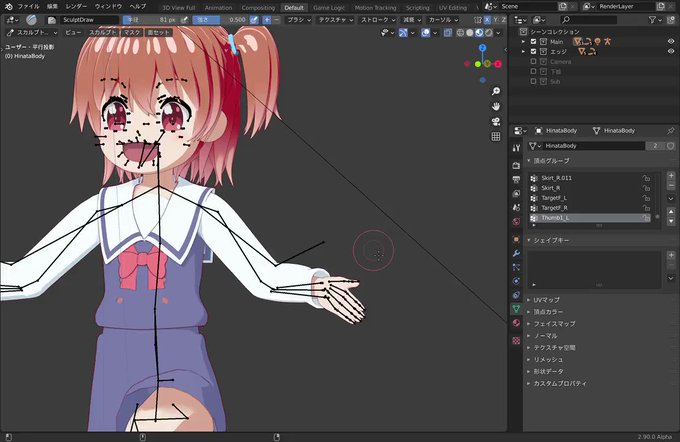Switch to the Animation workspace tab

[x=218, y=8]
